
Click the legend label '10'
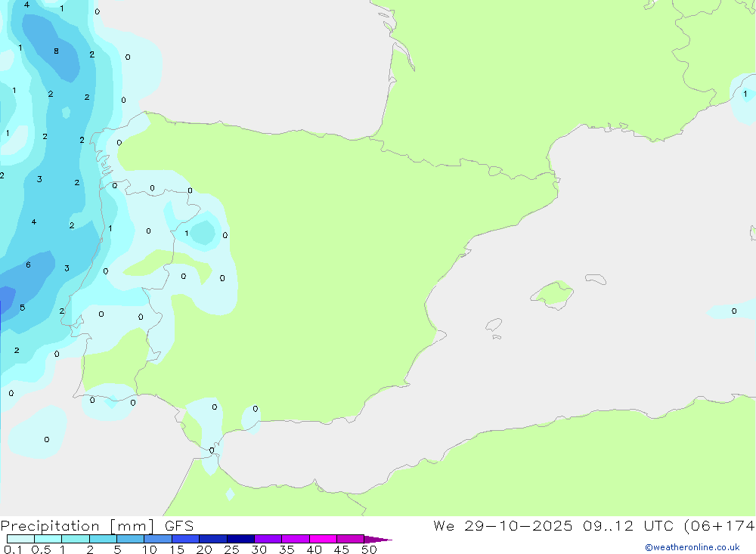click(x=150, y=549)
